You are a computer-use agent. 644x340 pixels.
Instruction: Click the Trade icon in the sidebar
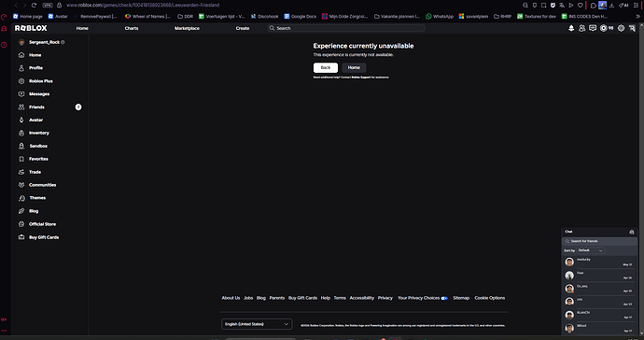point(21,172)
